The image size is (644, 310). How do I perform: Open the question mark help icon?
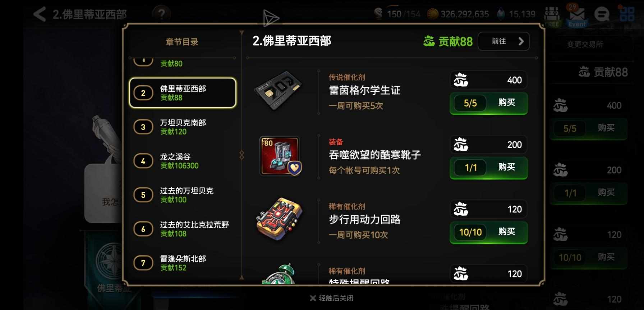(x=162, y=14)
